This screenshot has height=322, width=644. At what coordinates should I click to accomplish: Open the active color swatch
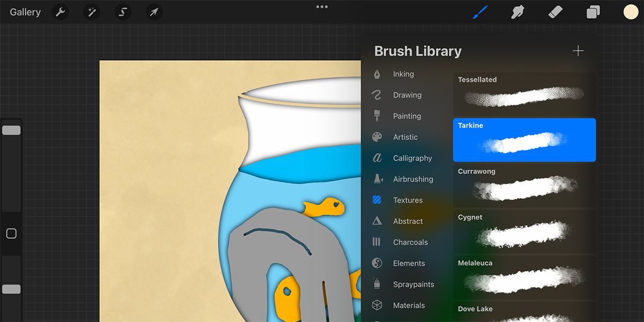[631, 11]
